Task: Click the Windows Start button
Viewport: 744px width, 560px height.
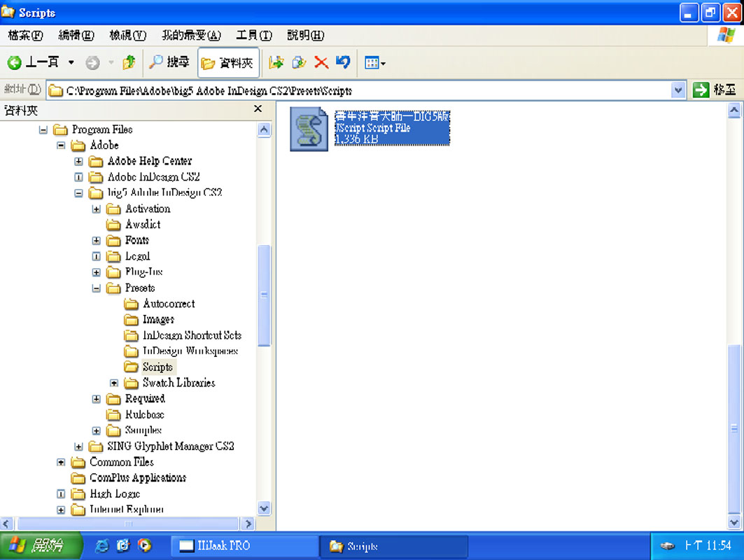Action: coord(41,546)
